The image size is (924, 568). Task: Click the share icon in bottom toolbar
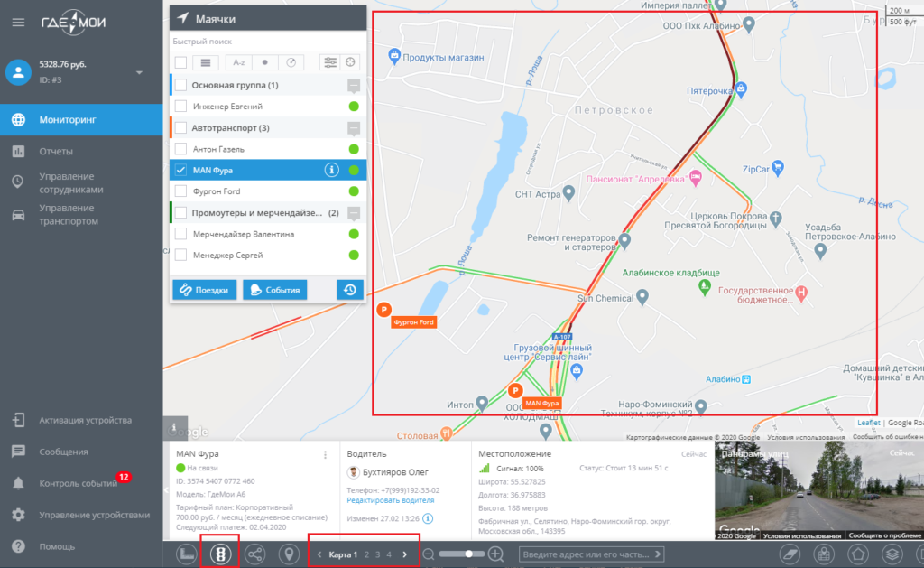click(254, 554)
